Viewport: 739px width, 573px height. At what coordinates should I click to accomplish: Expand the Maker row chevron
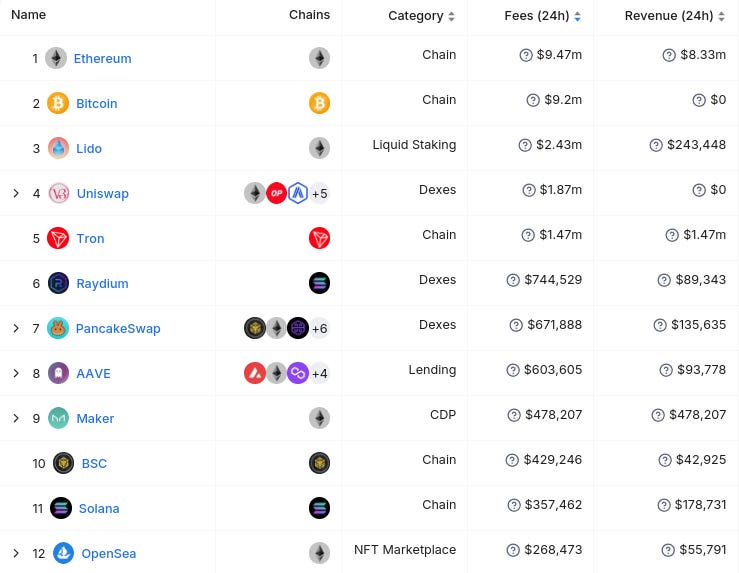coord(16,418)
